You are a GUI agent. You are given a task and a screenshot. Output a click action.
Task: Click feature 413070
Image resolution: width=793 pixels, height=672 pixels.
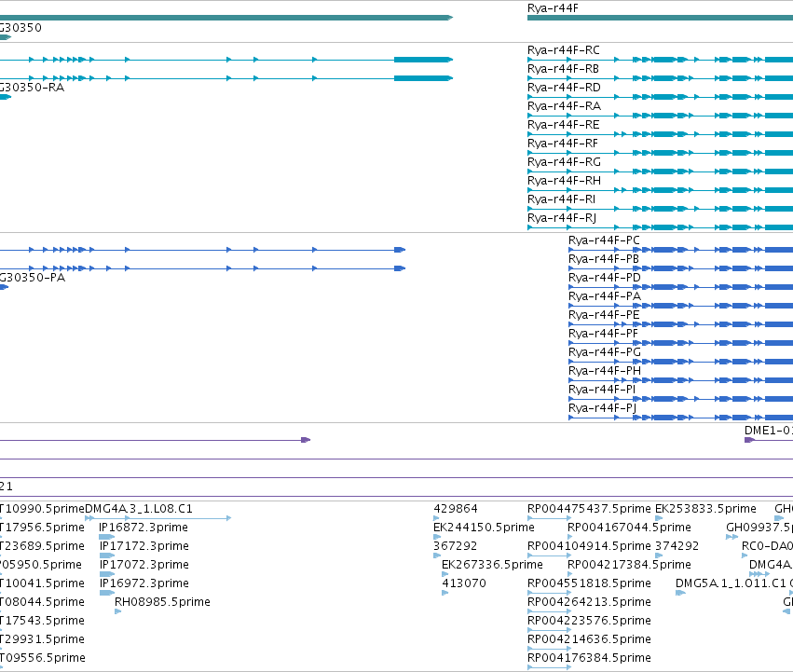[x=464, y=583]
